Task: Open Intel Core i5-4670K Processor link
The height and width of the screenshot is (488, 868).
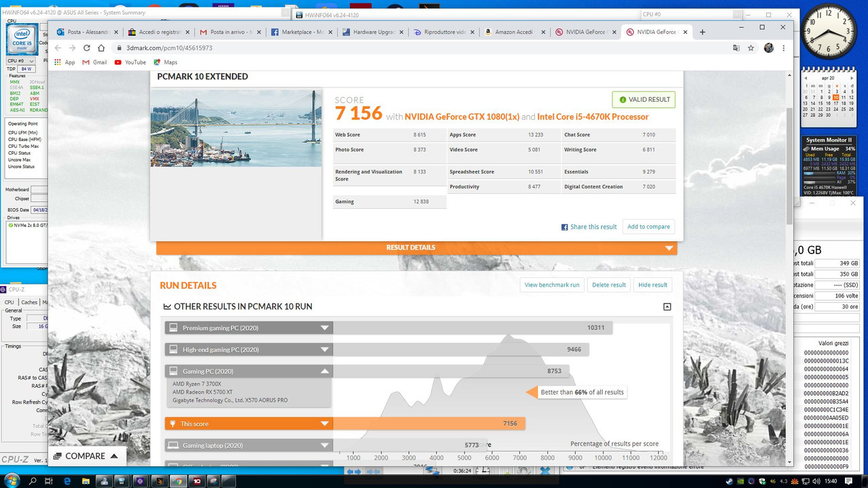Action: tap(593, 117)
